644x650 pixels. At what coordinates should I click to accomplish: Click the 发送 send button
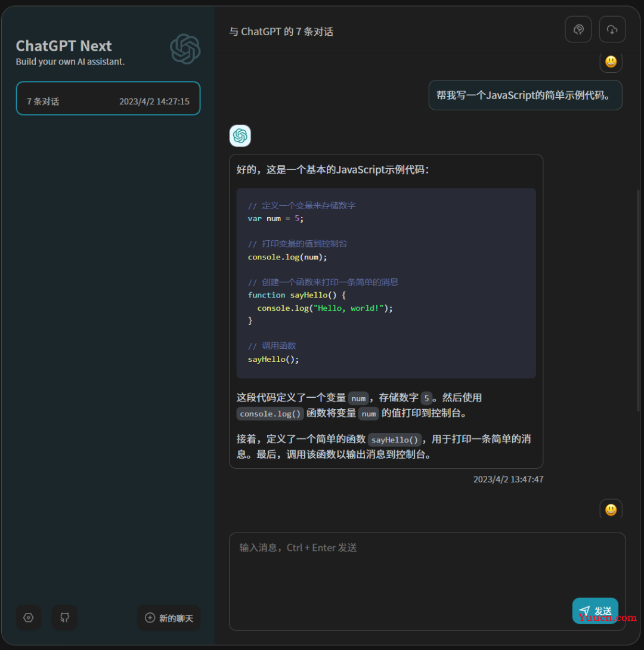[x=595, y=610]
